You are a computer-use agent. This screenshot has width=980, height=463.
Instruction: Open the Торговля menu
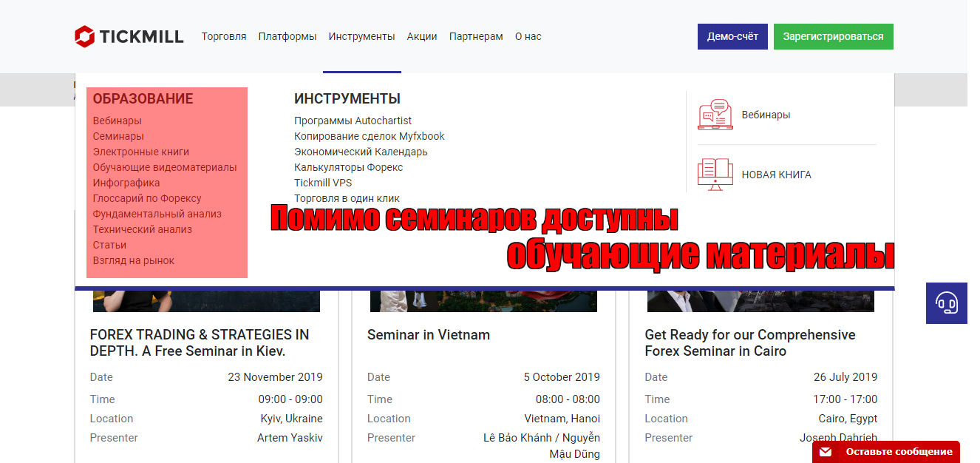click(x=224, y=36)
